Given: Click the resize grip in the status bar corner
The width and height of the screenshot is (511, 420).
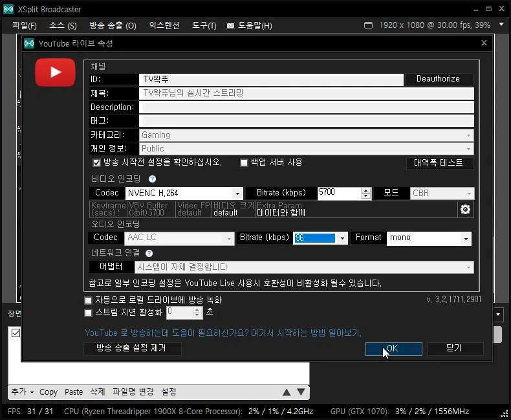Looking at the screenshot, I should coord(504,413).
